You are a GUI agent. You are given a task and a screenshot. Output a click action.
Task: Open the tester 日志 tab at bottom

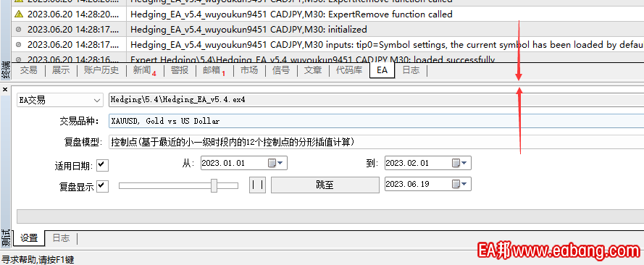(61, 238)
